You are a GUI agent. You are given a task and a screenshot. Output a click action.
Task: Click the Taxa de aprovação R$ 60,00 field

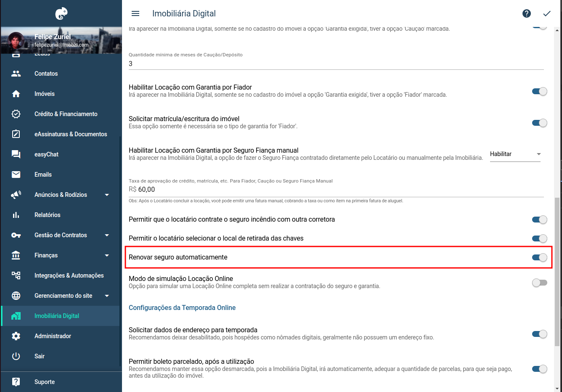336,190
